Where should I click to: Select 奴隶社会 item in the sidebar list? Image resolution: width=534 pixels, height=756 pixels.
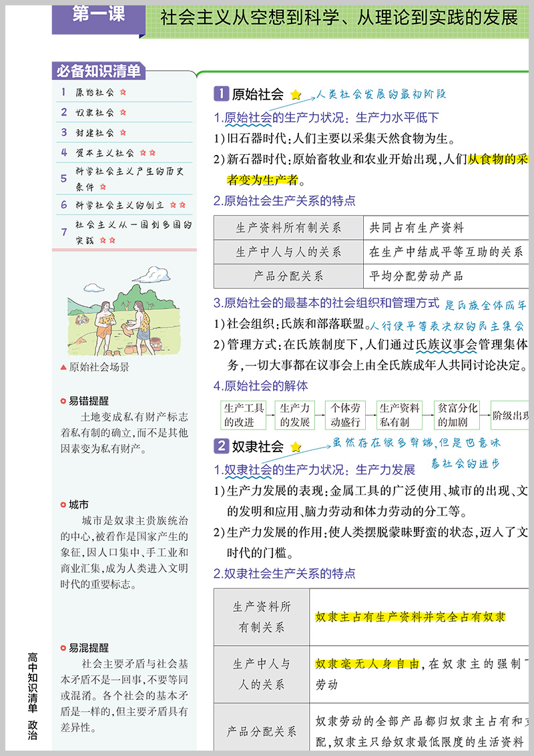click(95, 113)
